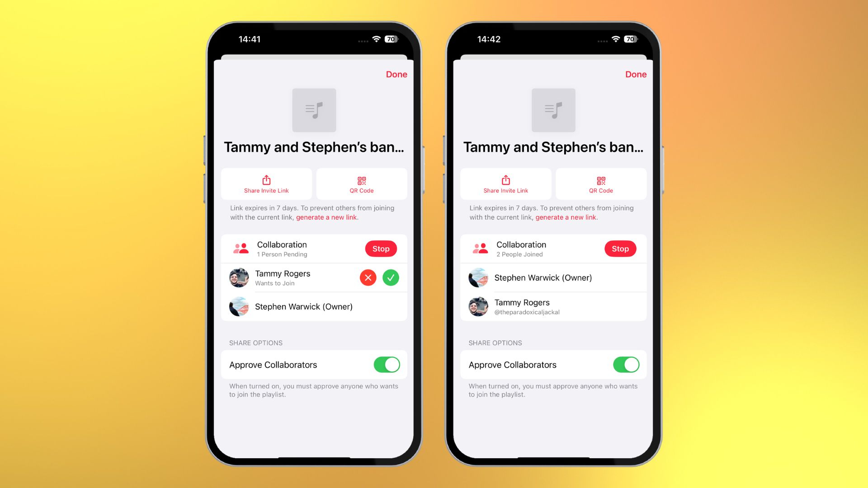Tap Stop collaboration button left screen
868x488 pixels.
[381, 249]
